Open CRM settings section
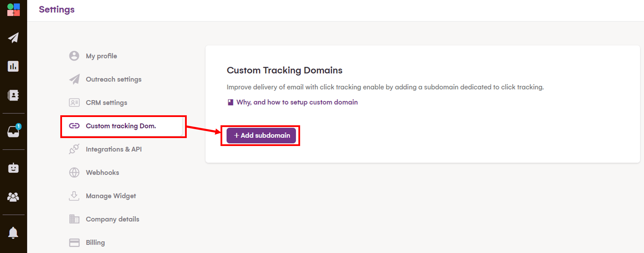644x253 pixels. click(106, 103)
